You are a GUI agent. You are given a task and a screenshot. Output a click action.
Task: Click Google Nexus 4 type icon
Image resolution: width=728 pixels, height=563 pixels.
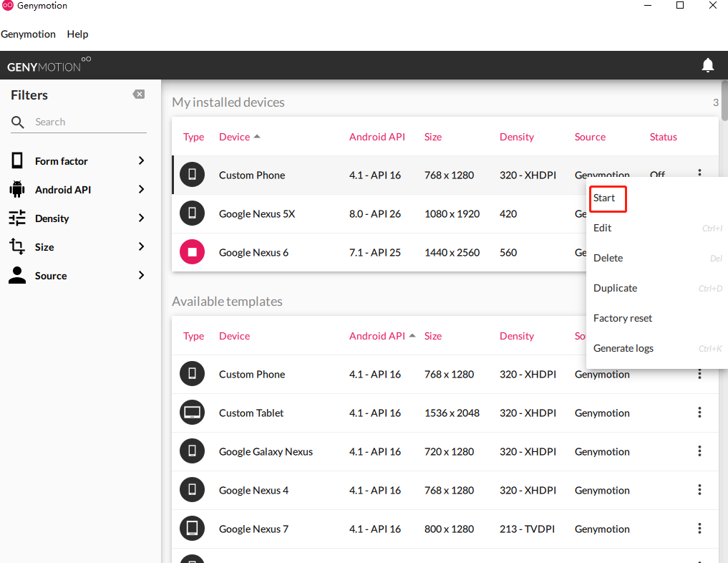193,489
